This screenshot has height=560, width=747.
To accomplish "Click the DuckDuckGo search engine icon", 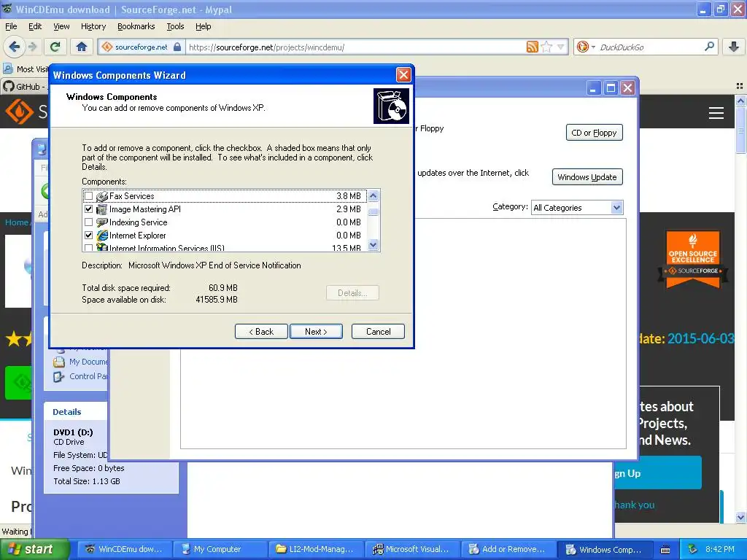I will [x=581, y=47].
